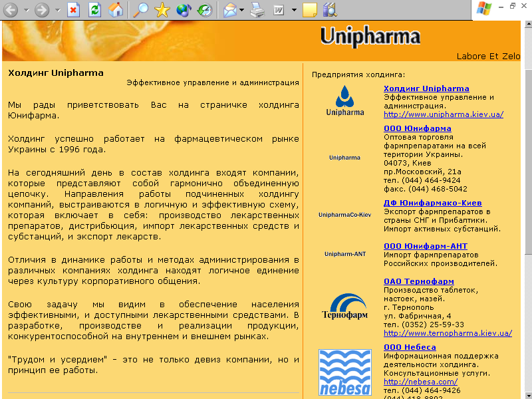The image size is (532, 399).
Task: Click the text "г. Тернополь"
Action: [409, 308]
